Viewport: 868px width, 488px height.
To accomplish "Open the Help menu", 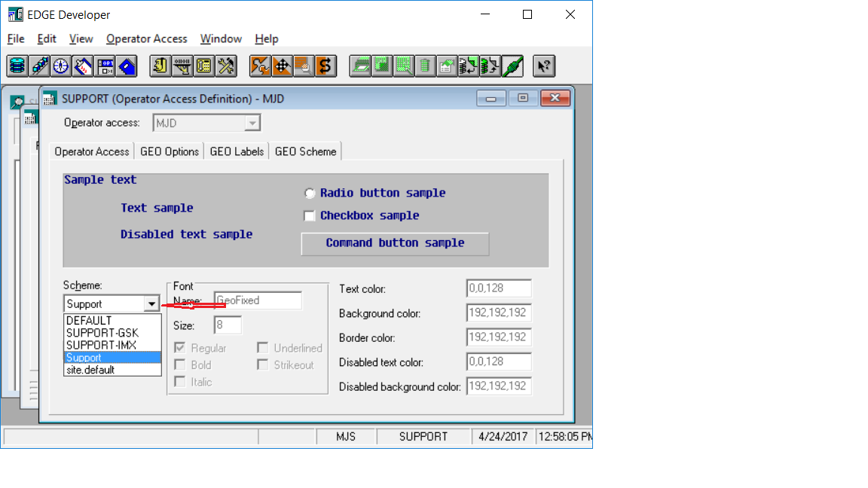I will 266,38.
